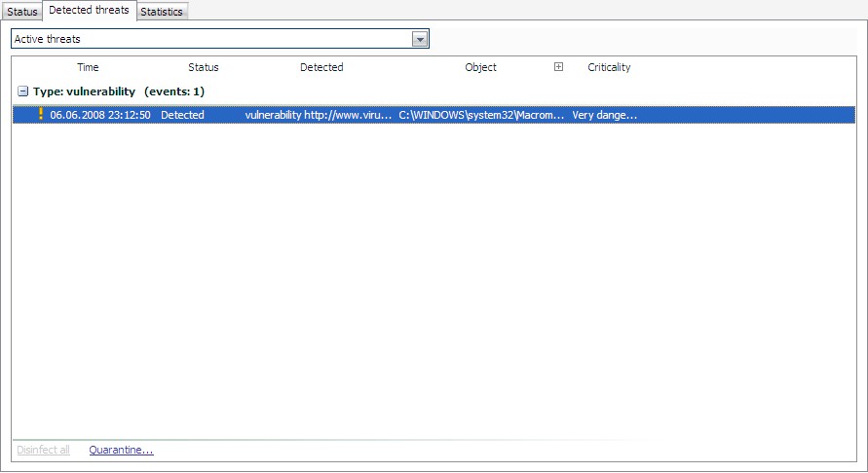Click the Disinfect all link

tap(43, 450)
